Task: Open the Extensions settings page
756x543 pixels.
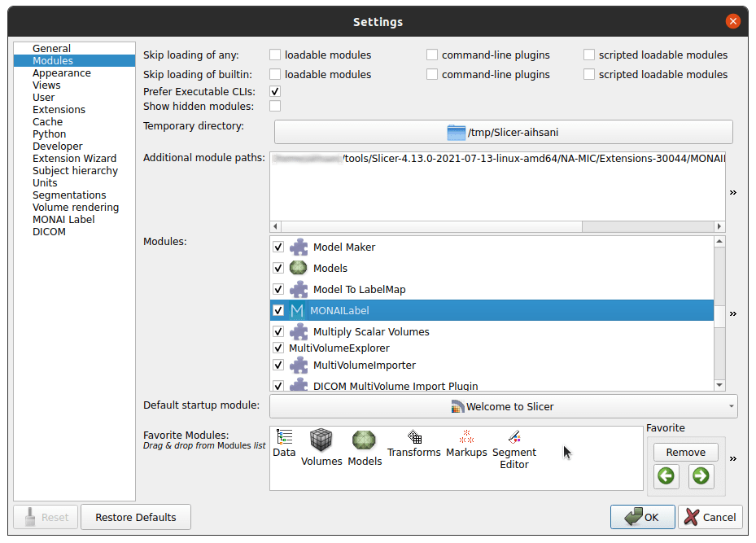Action: coord(59,109)
